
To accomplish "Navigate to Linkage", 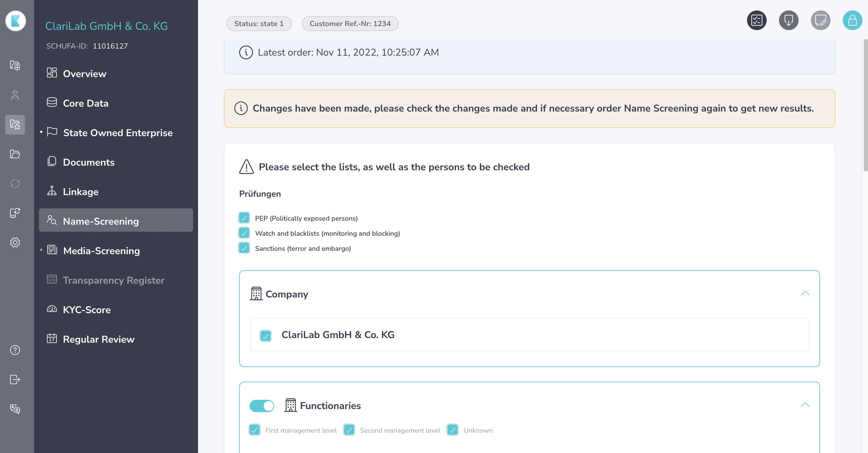I will tap(116, 191).
